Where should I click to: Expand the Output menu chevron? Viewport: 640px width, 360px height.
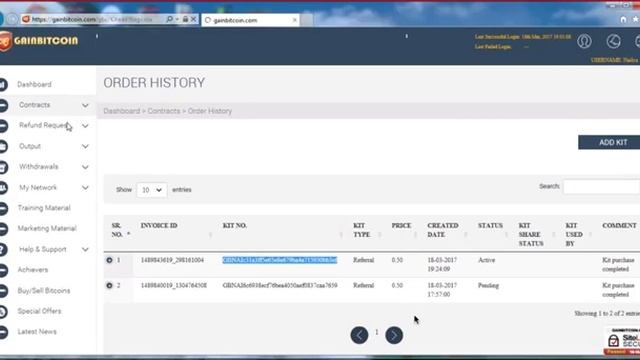[x=85, y=146]
